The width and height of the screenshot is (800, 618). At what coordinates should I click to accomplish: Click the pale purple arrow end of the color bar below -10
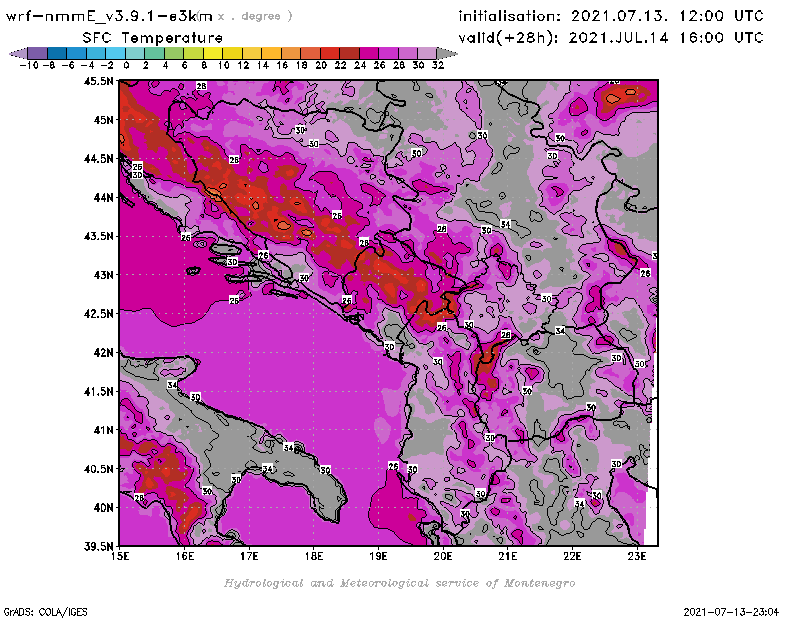[18, 53]
